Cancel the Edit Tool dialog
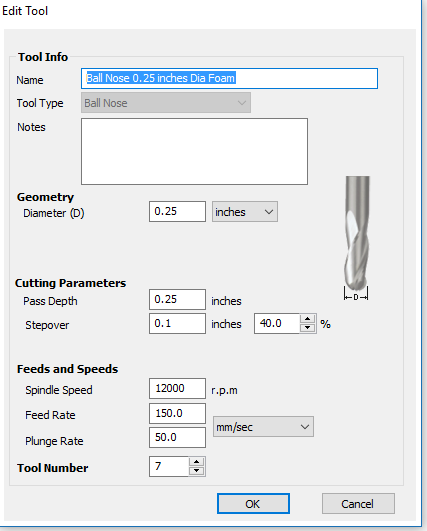Viewport: 427px width, 531px height. [358, 504]
